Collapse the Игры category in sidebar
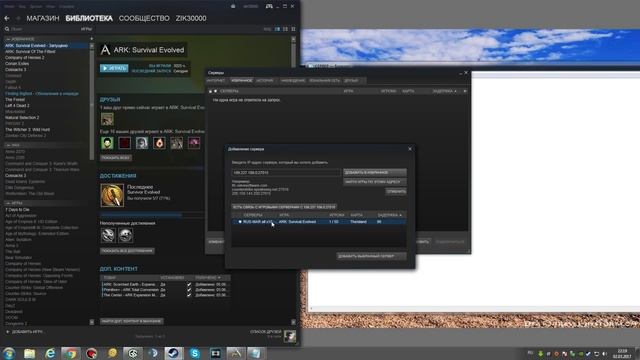The height and width of the screenshot is (360, 640). (8, 203)
